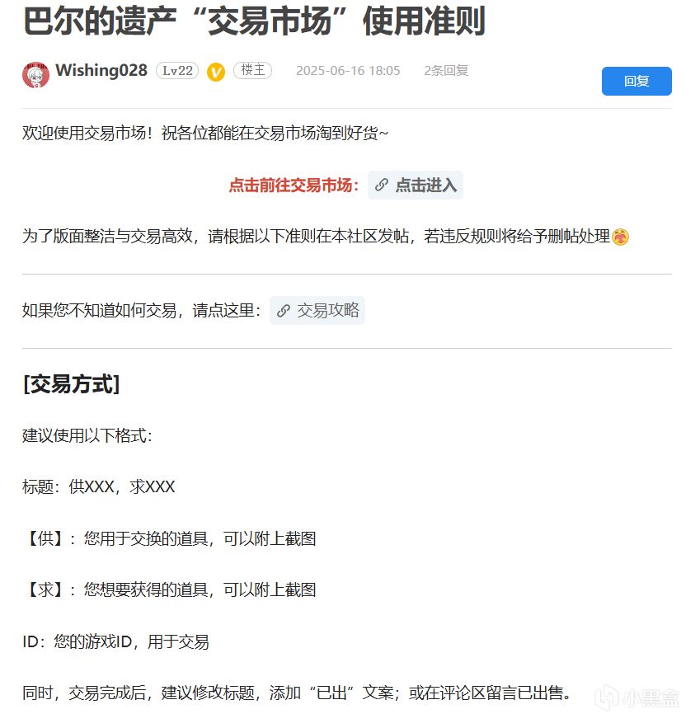Click the red 点击前往交易市场 label
The width and height of the screenshot is (700, 728).
(294, 186)
